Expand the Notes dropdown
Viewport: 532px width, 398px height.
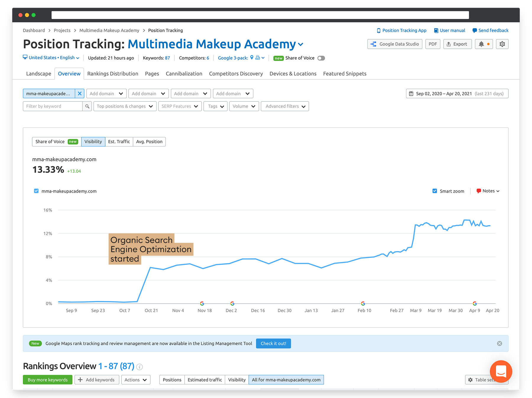[x=488, y=191]
